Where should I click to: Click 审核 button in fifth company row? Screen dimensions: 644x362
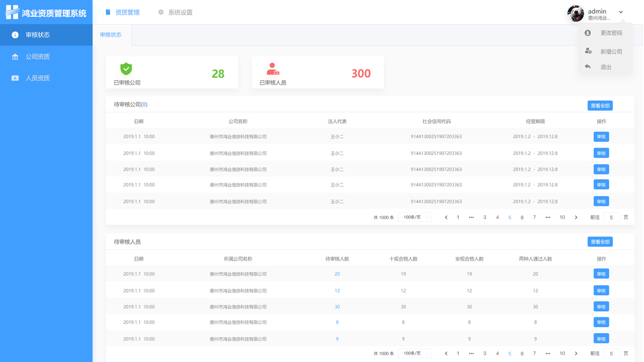(x=601, y=202)
